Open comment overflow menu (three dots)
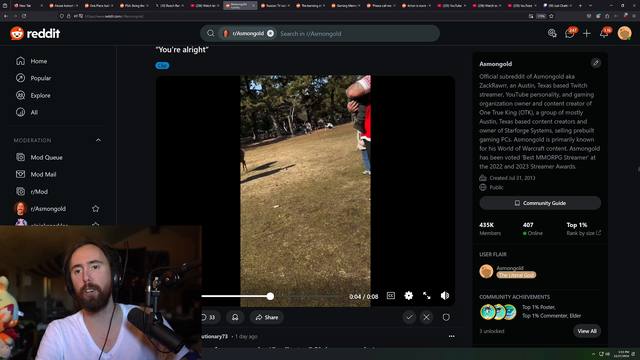 [x=451, y=336]
